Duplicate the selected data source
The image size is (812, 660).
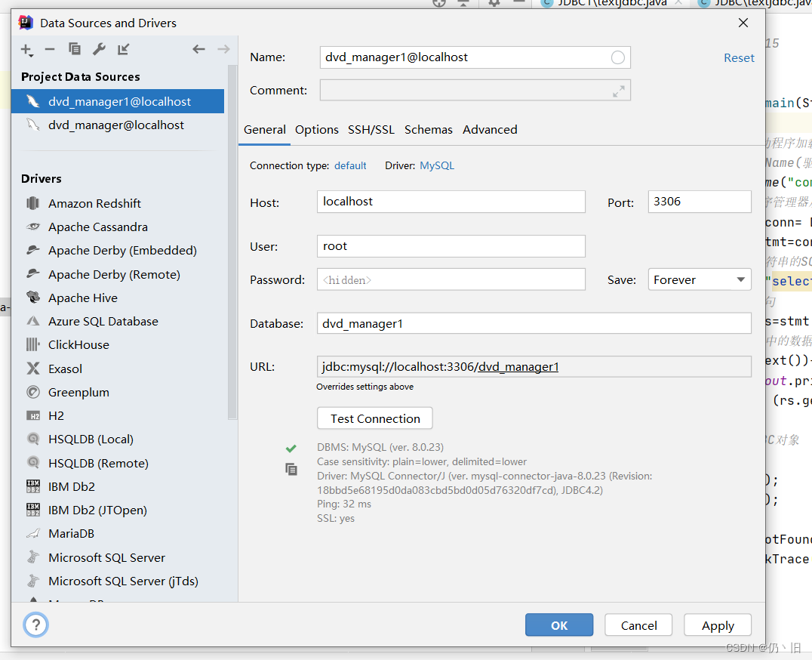75,48
